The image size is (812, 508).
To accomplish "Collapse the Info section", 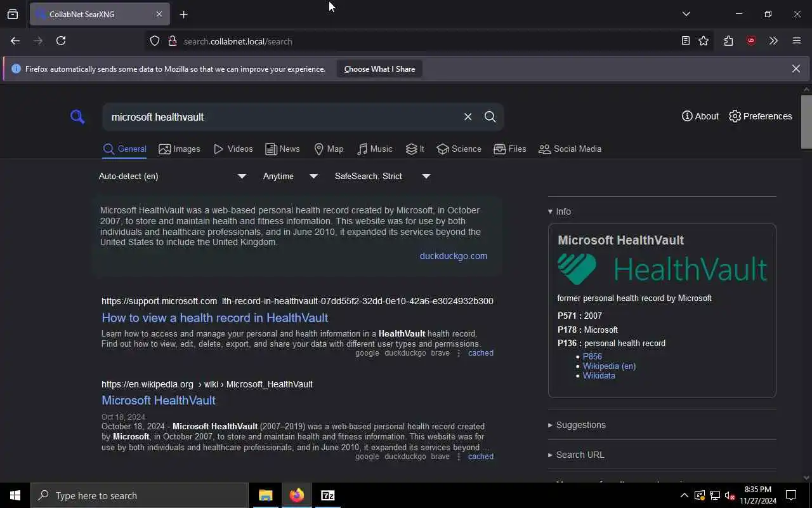I will tap(560, 211).
